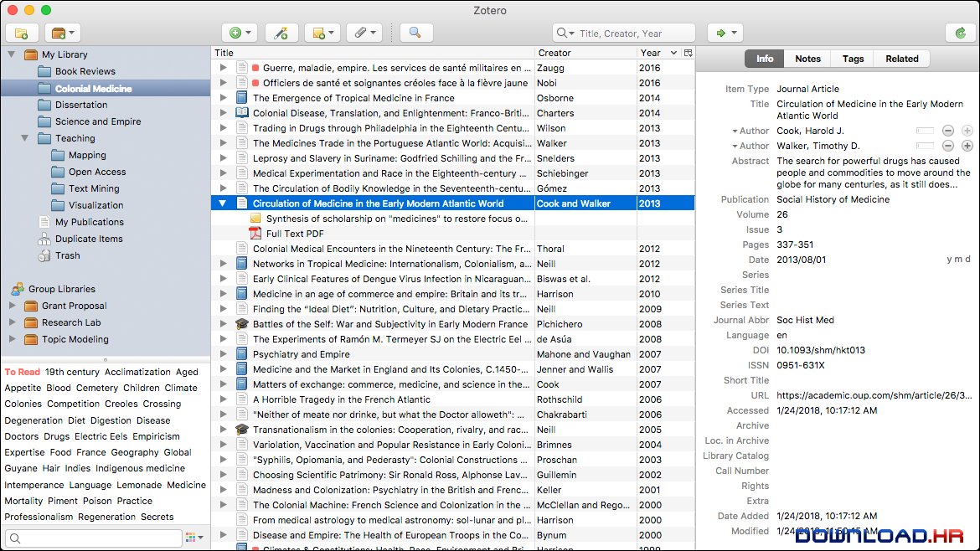This screenshot has height=551, width=980.
Task: Sort items by the Creator column header
Action: click(585, 53)
